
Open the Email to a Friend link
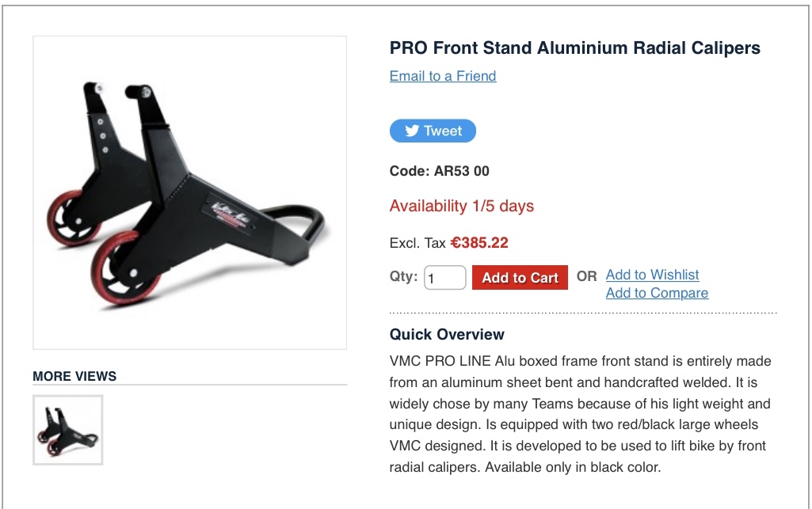[x=443, y=76]
